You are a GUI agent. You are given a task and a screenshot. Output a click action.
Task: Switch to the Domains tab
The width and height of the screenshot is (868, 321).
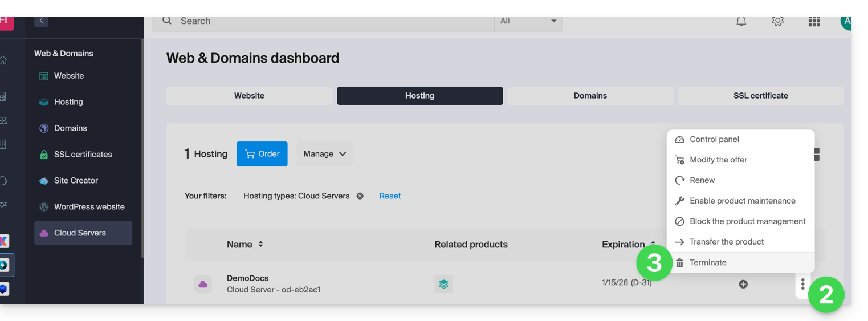tap(590, 96)
